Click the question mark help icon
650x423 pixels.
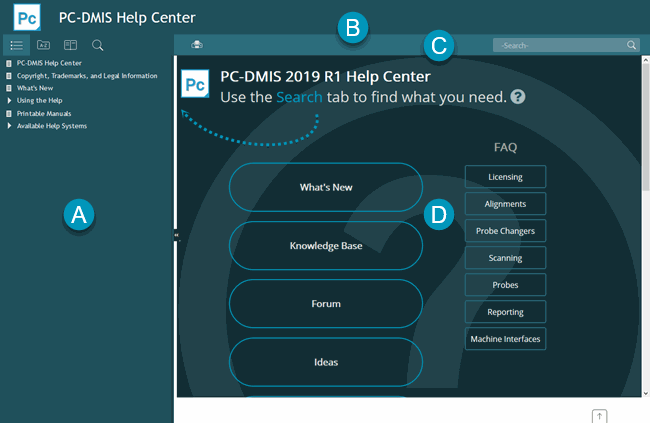pos(518,97)
